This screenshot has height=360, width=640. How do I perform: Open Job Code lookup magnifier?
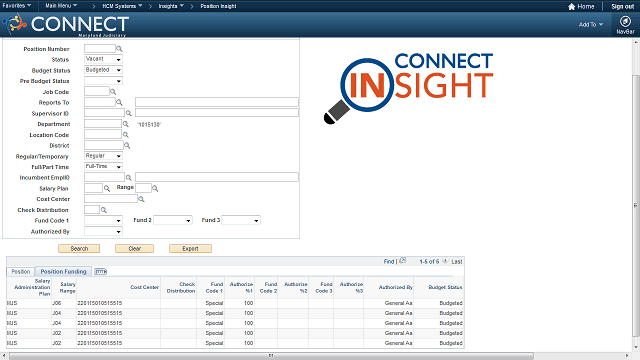(x=113, y=92)
